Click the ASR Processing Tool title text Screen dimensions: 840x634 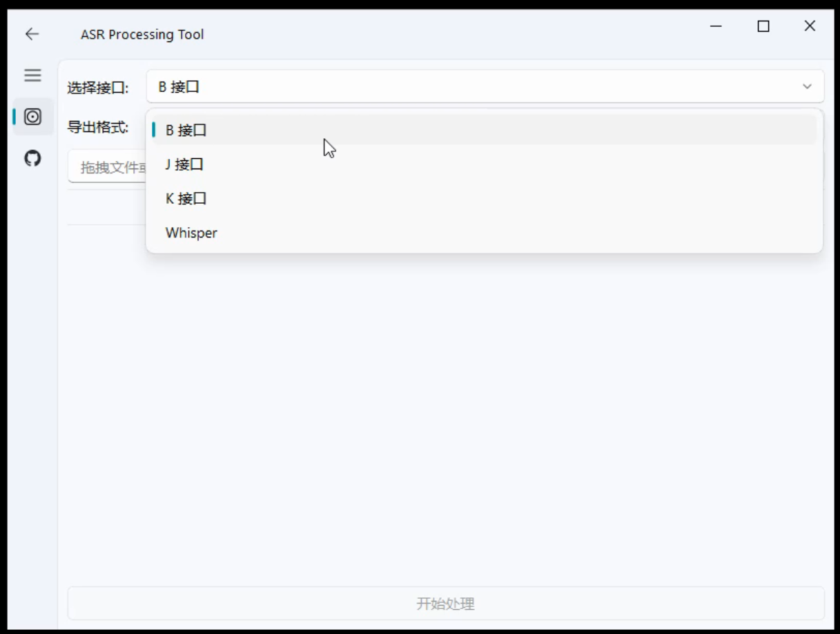(142, 35)
